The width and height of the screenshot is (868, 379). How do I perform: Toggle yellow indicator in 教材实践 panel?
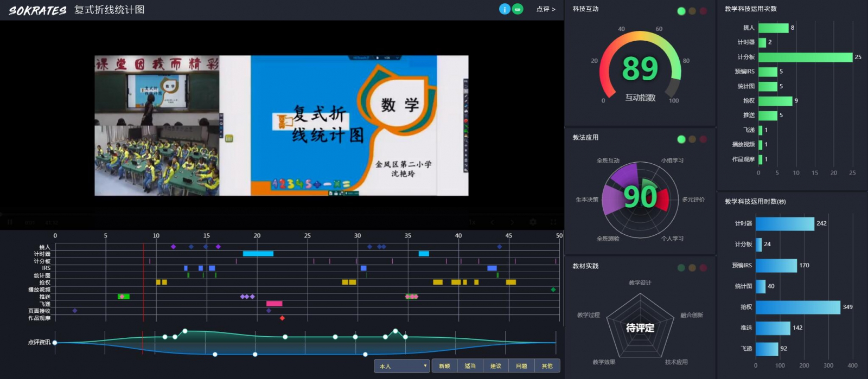[692, 268]
